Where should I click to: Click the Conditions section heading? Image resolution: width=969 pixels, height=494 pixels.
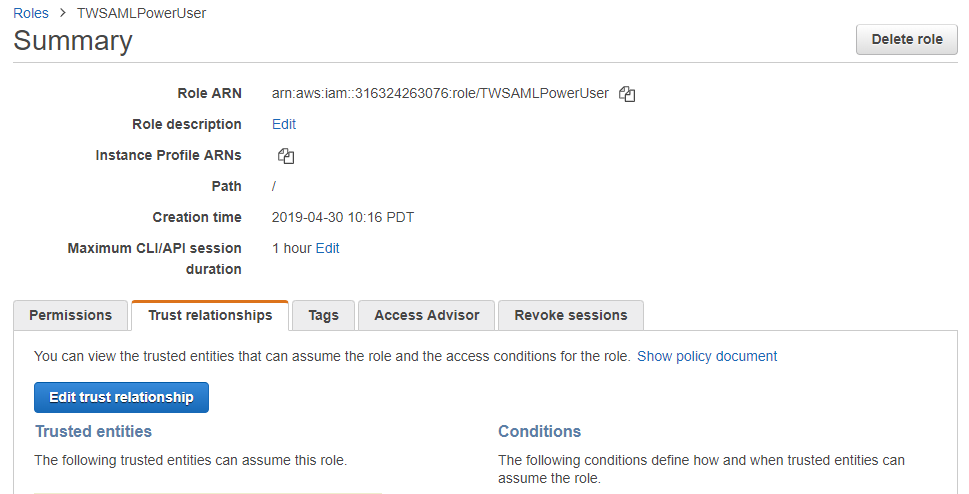(540, 432)
